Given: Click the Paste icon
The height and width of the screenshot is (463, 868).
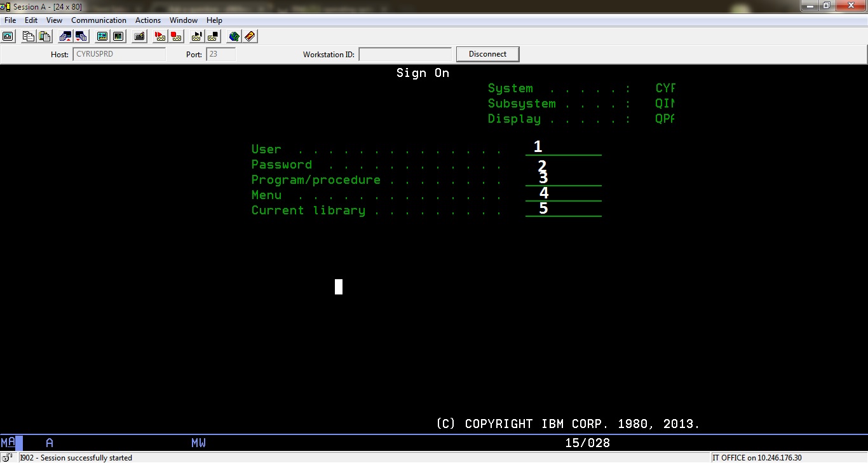Looking at the screenshot, I should coord(44,36).
